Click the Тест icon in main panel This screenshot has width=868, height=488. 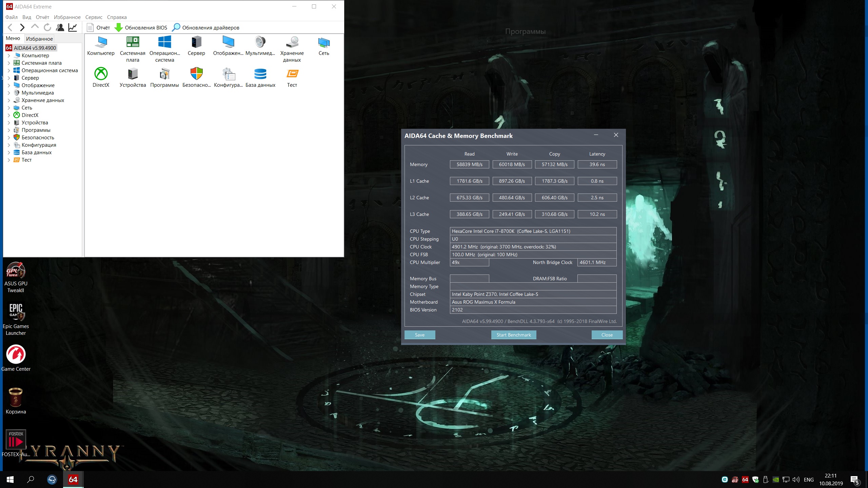[x=292, y=74]
